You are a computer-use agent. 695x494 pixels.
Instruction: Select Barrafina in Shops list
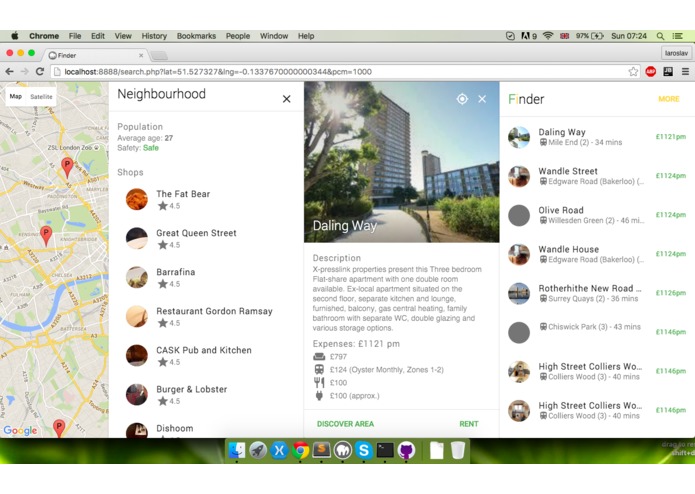pyautogui.click(x=206, y=277)
